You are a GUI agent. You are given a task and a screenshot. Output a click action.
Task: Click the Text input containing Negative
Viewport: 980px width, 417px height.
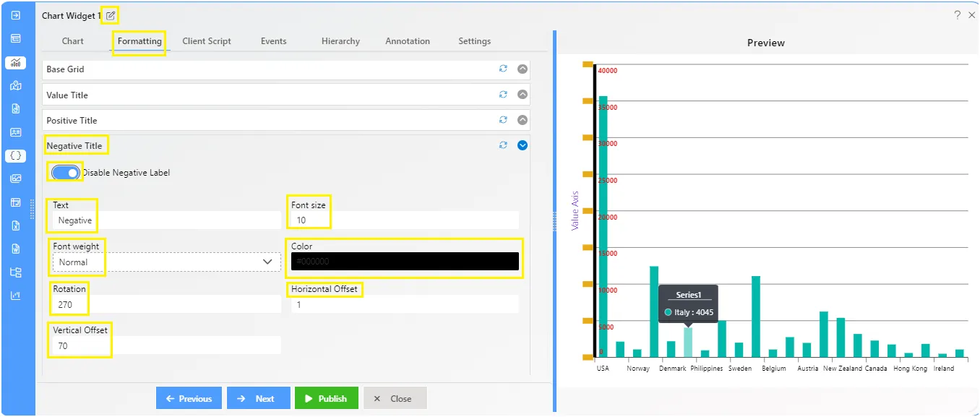point(167,220)
